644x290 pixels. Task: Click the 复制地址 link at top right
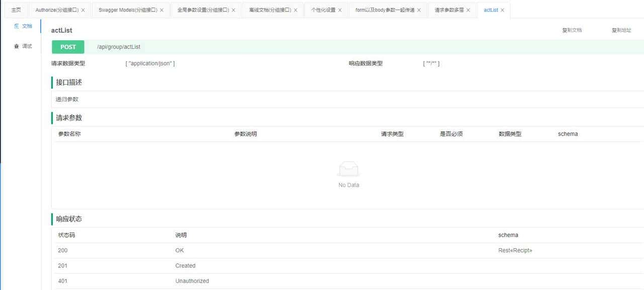coord(622,30)
